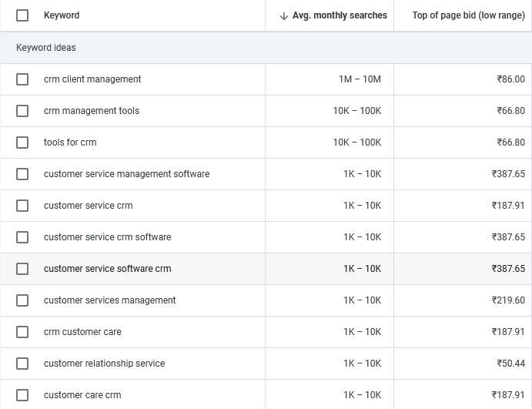Check the select-all checkbox in header
The height and width of the screenshot is (409, 532).
22,15
